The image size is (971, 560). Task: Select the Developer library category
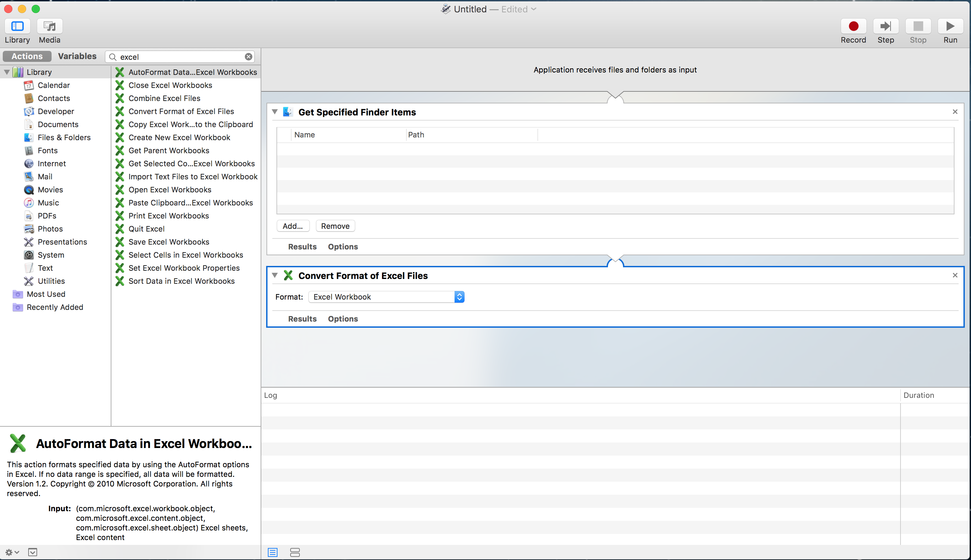[x=56, y=111]
